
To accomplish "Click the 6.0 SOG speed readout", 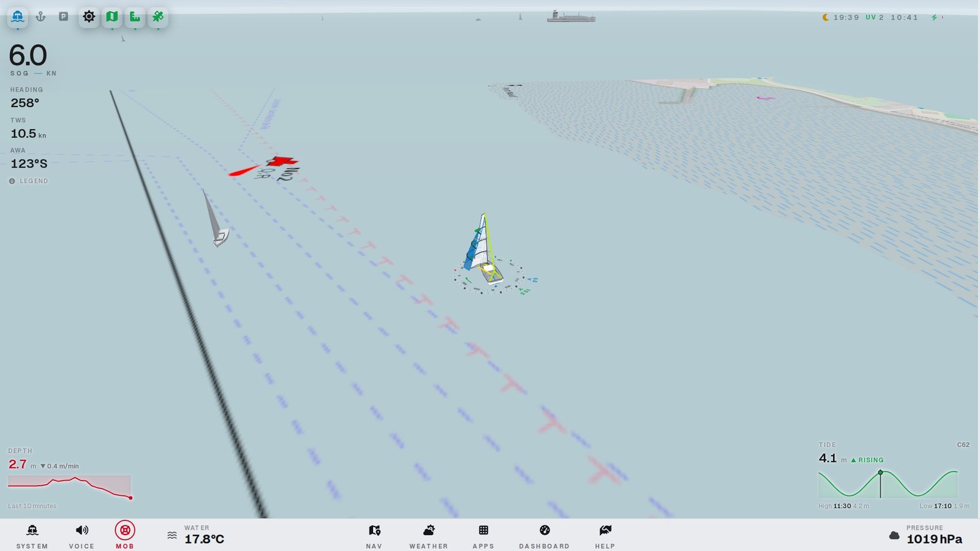I will (x=28, y=56).
